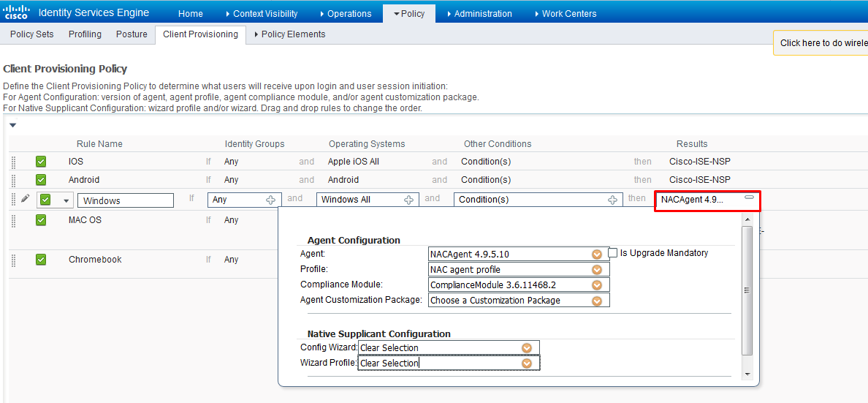Click plus icon in Windows All field
The height and width of the screenshot is (403, 868).
coord(408,200)
